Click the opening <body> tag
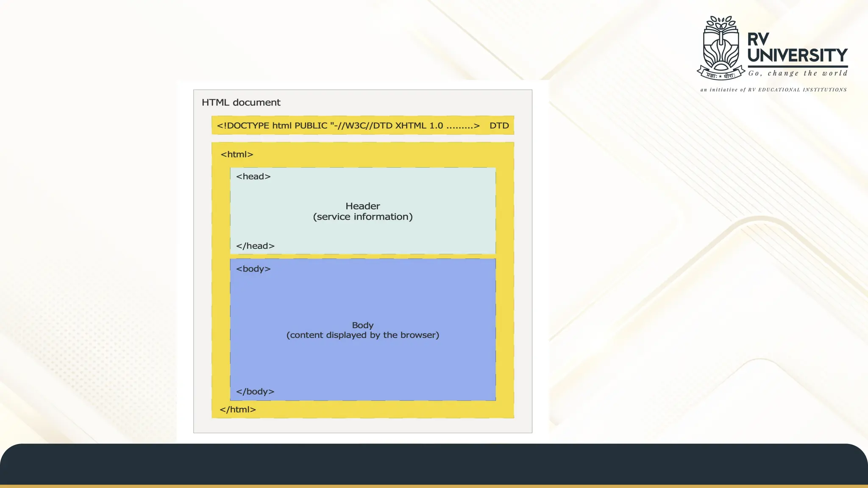 (x=253, y=269)
